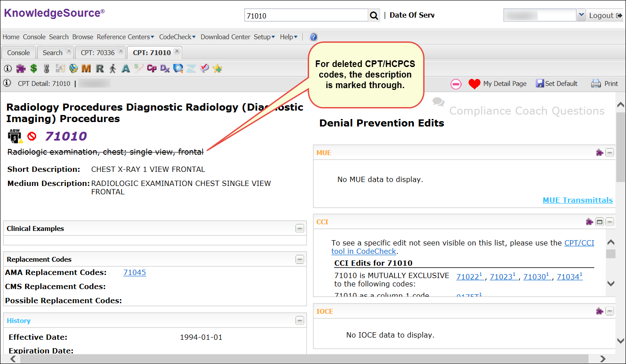
Task: Open the Reference Centers dropdown menu
Action: coord(125,37)
